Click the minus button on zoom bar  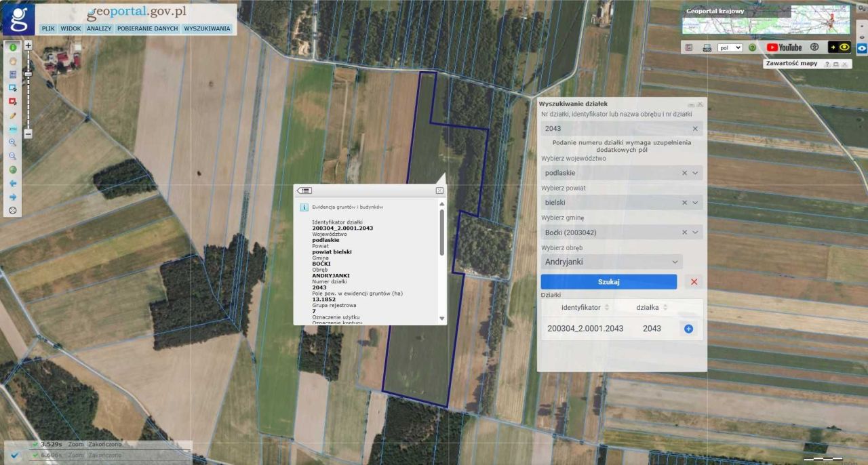point(28,134)
